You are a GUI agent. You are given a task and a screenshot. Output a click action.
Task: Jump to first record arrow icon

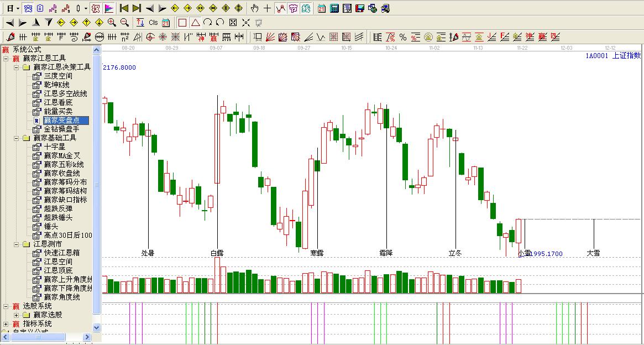124,8
